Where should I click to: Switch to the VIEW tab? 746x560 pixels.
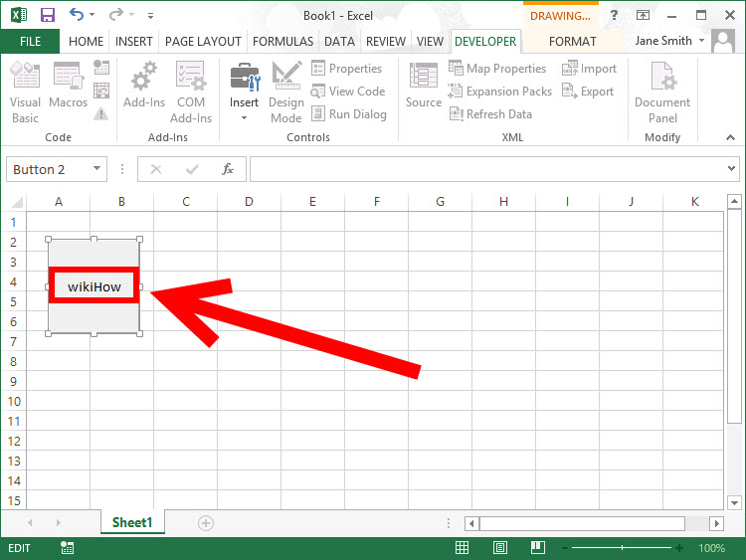(430, 42)
